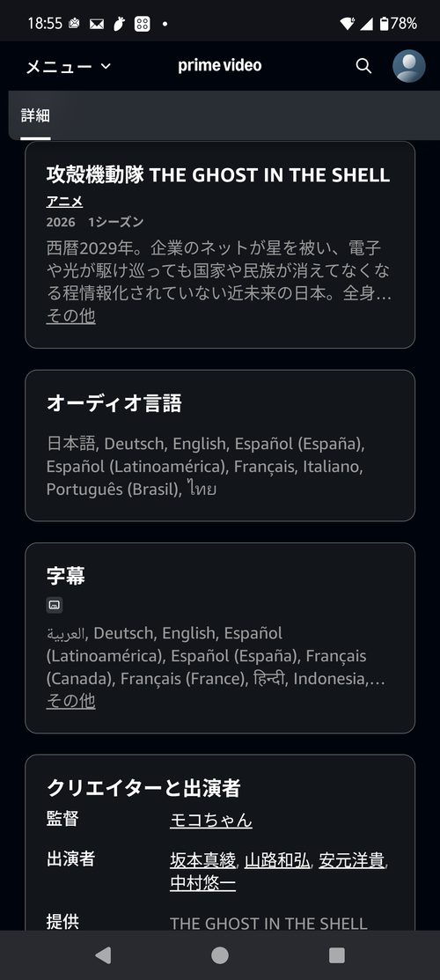The image size is (440, 980).
Task: Expand the メニュー dropdown
Action: point(68,66)
